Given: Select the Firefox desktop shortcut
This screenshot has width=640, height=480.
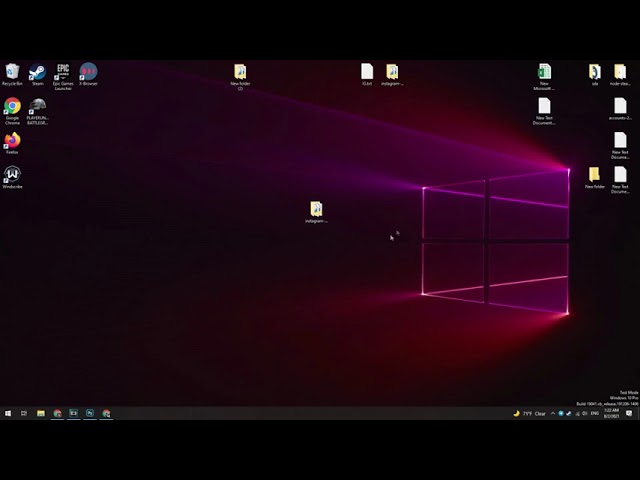Looking at the screenshot, I should tap(12, 143).
